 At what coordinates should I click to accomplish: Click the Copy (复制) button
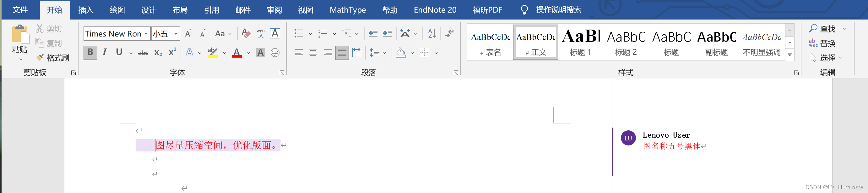[x=49, y=43]
